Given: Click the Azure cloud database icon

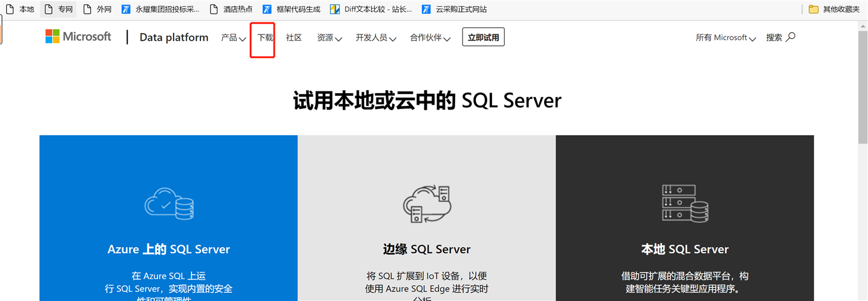Looking at the screenshot, I should click(x=169, y=203).
